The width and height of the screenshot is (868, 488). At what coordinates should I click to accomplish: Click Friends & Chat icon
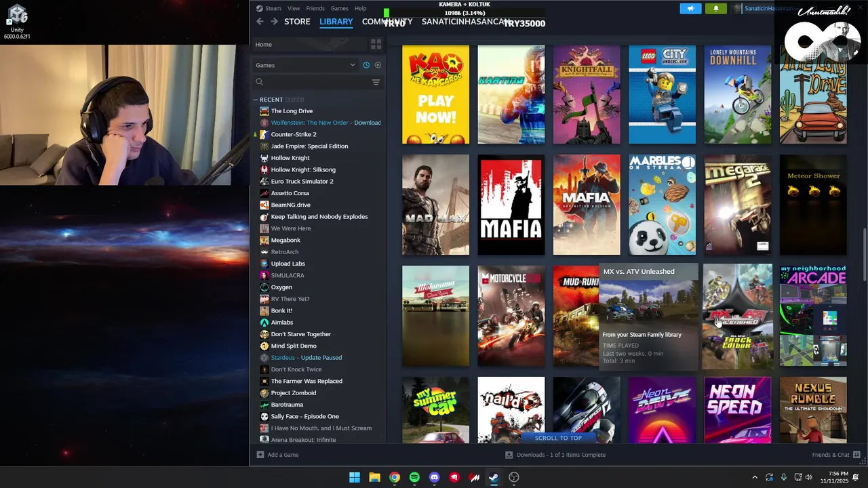point(856,455)
